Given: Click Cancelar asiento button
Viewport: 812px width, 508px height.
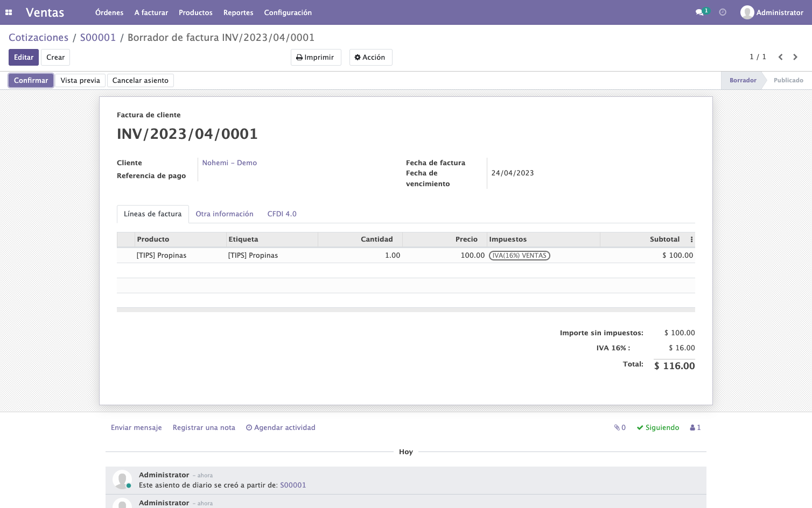Looking at the screenshot, I should pyautogui.click(x=141, y=81).
